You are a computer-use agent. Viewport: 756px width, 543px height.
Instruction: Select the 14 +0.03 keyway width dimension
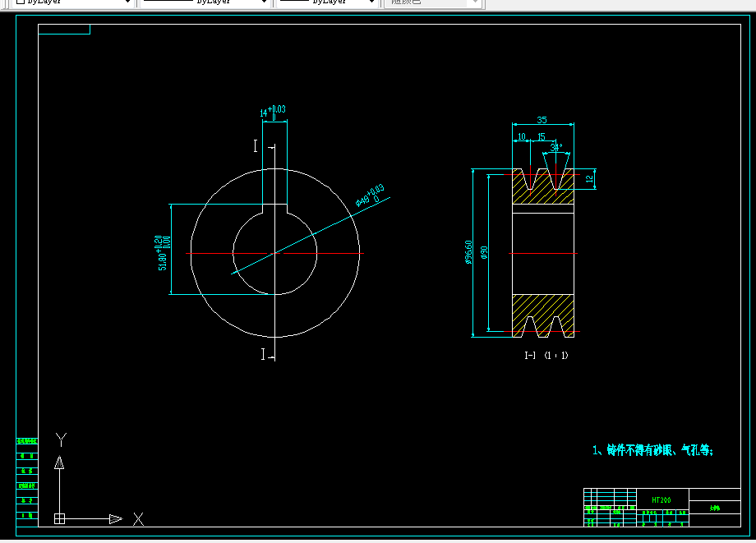click(x=273, y=113)
